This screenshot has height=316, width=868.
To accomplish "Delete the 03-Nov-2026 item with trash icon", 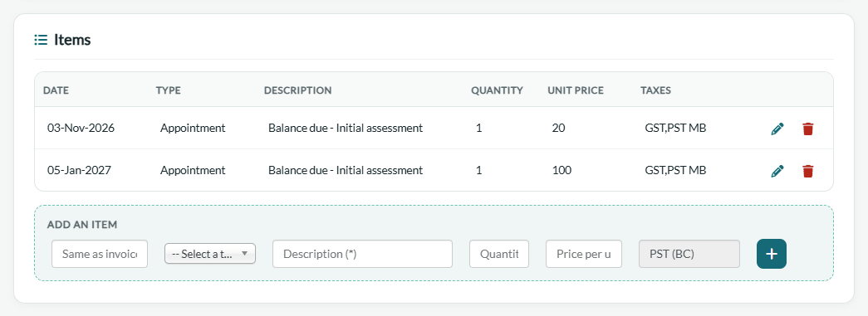I will click(807, 129).
